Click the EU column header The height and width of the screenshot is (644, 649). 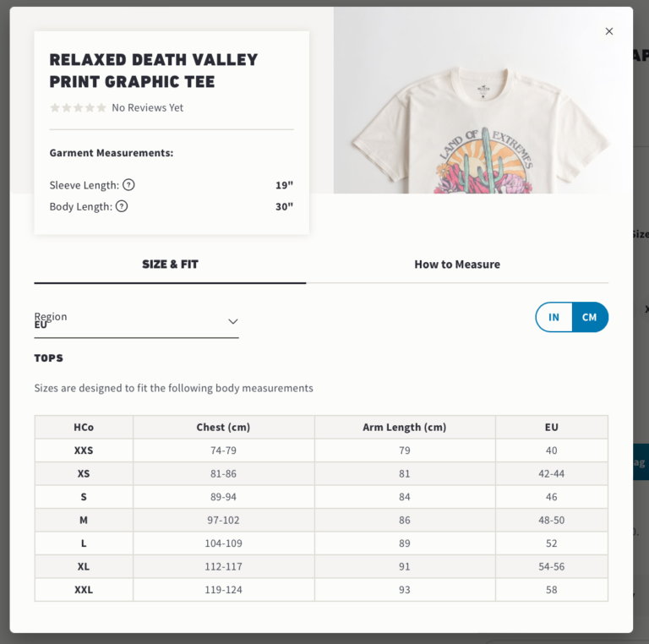[x=552, y=428]
